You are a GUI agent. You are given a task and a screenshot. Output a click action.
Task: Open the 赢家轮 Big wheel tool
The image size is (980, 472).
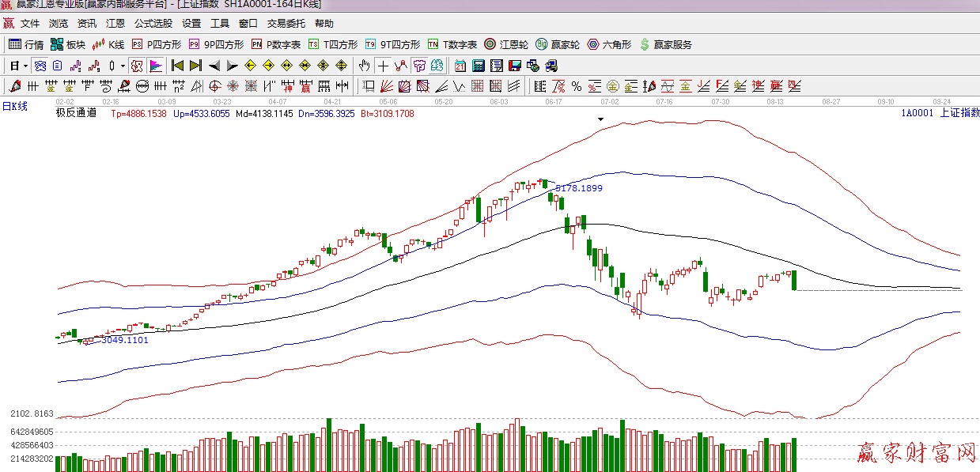coord(558,44)
